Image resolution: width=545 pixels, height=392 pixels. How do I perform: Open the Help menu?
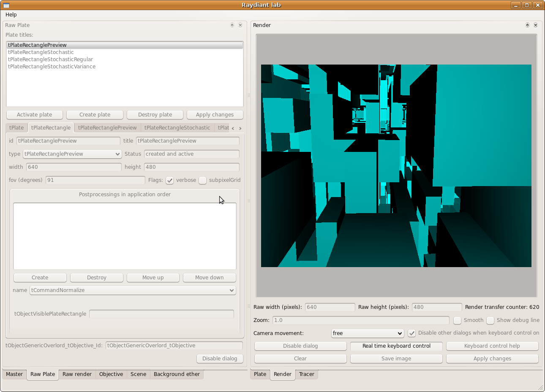pyautogui.click(x=11, y=15)
